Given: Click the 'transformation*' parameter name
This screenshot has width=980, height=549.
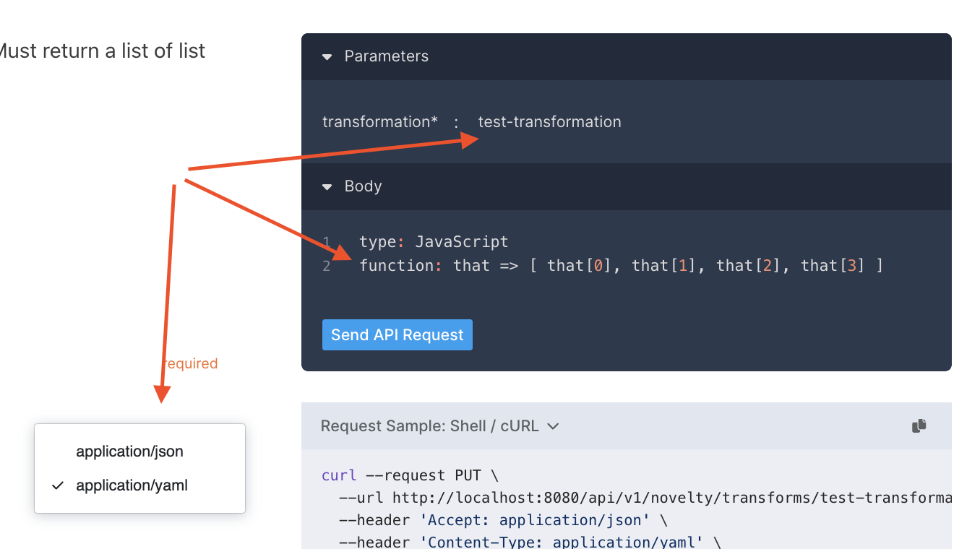Looking at the screenshot, I should click(379, 122).
